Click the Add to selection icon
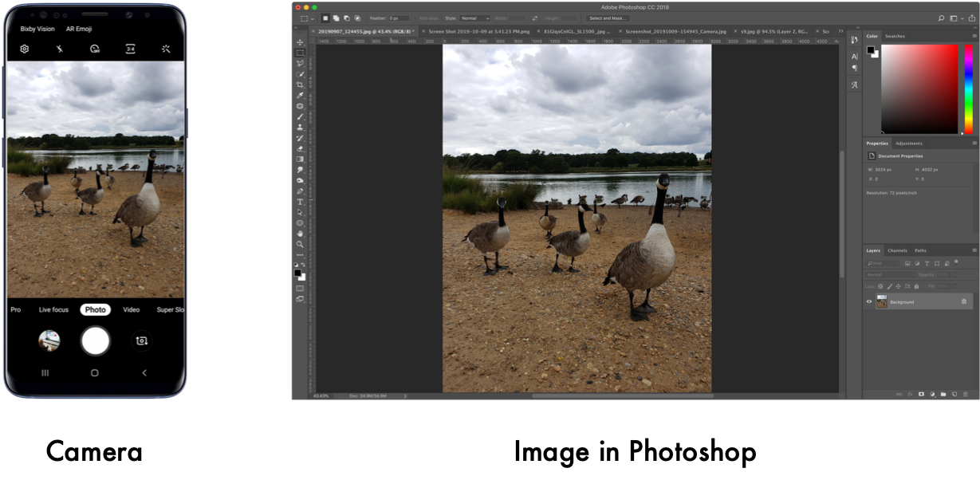This screenshot has width=980, height=480. [337, 18]
